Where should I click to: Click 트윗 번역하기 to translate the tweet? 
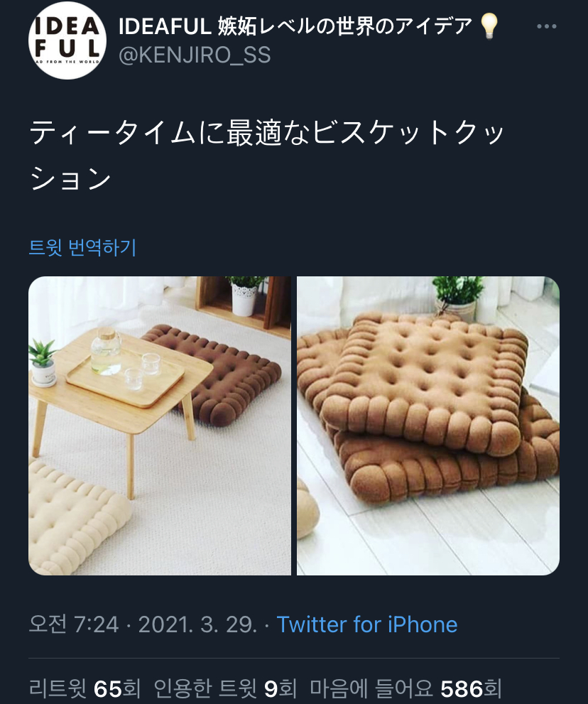tap(82, 247)
